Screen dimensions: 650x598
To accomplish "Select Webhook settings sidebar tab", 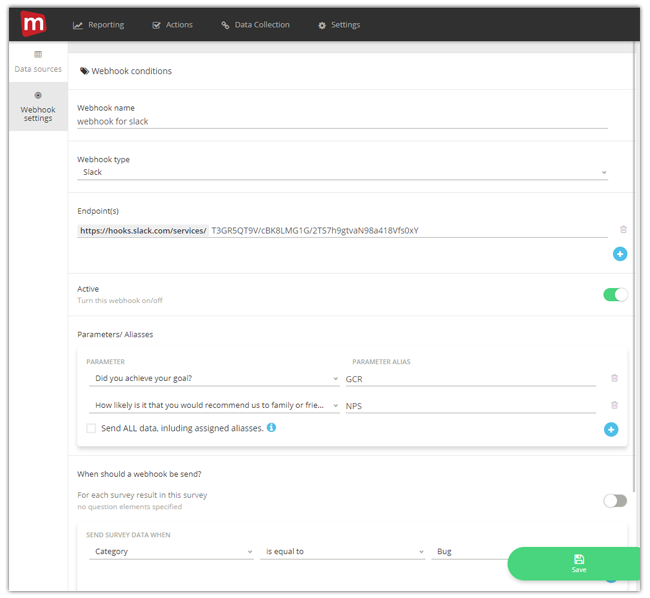I will click(38, 107).
